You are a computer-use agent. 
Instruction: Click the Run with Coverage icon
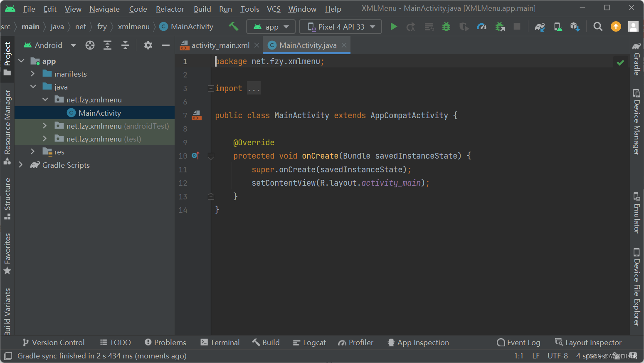click(464, 27)
